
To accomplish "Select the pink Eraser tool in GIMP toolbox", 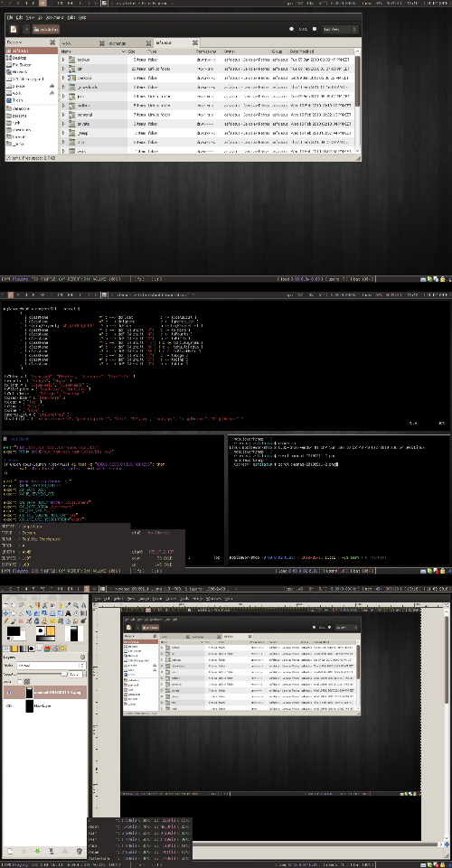I will (x=21, y=621).
